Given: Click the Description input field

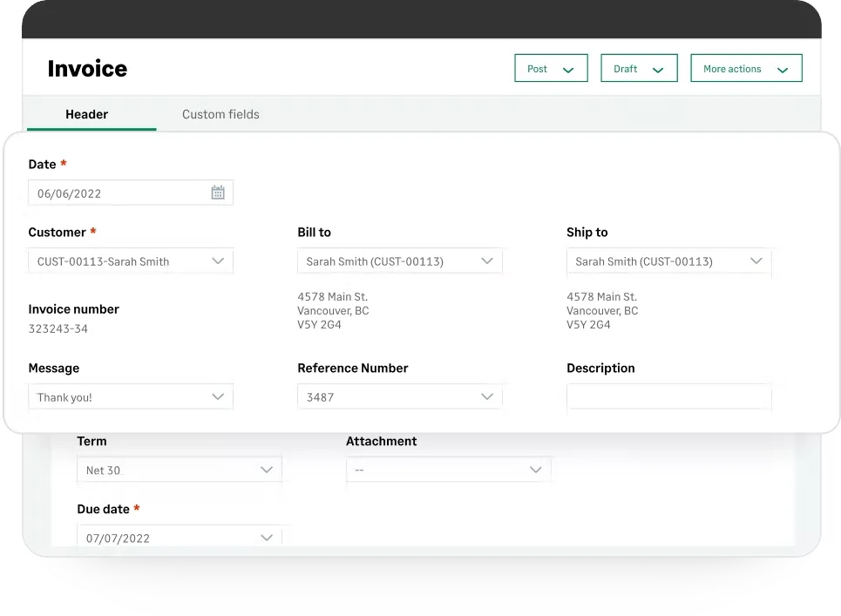Looking at the screenshot, I should [x=668, y=396].
